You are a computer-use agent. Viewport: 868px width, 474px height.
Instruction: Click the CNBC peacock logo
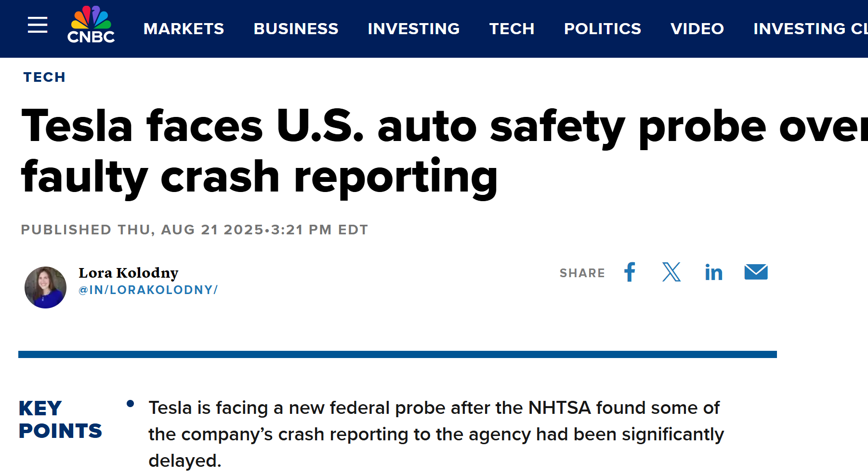(x=91, y=25)
